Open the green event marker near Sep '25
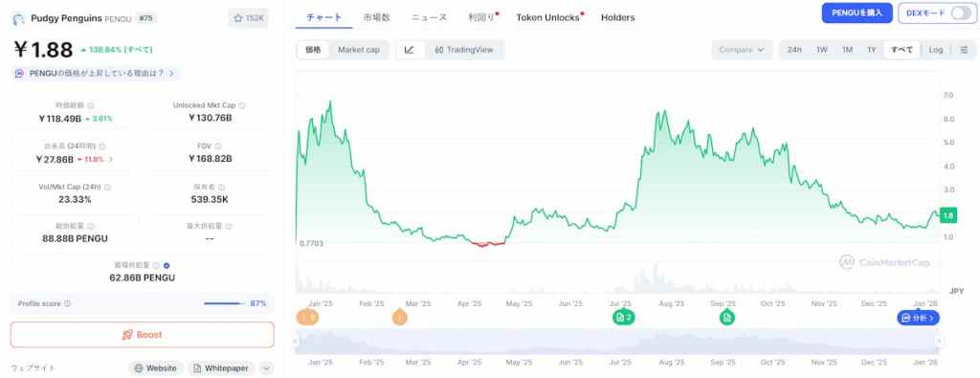Screen dimensions: 980x378 click(727, 318)
